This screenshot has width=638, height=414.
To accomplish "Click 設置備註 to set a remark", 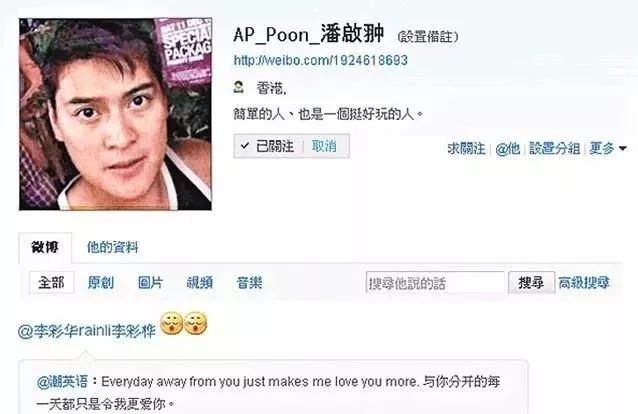I will [x=428, y=37].
